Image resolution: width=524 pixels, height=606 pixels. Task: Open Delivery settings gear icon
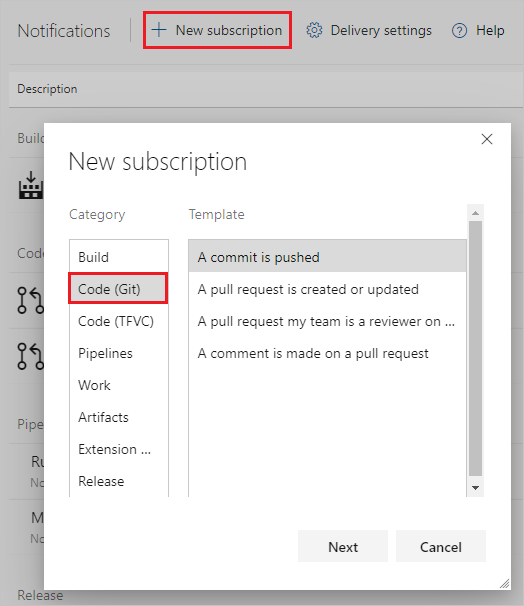click(314, 30)
